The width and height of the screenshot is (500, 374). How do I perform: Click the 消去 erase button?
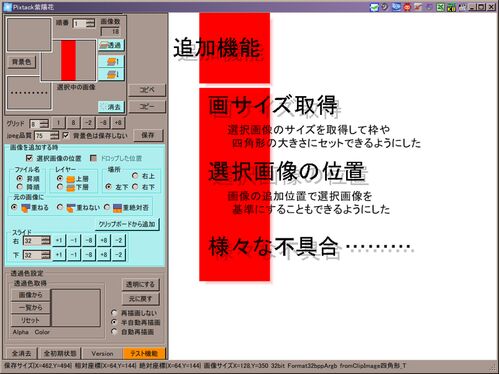111,107
